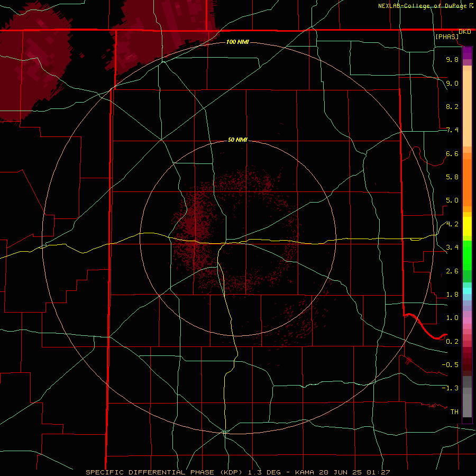Click the purple top segment of color bar
The width and height of the screenshot is (476, 476).
(x=467, y=53)
